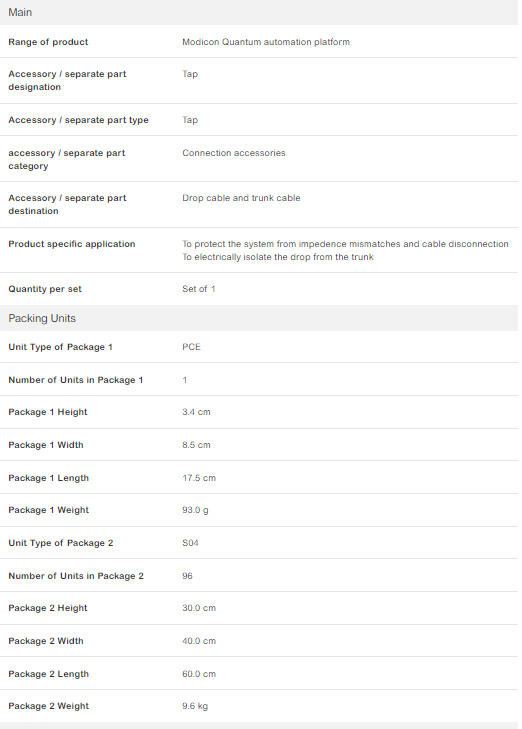Click the Accessory / separate part type label

78,120
